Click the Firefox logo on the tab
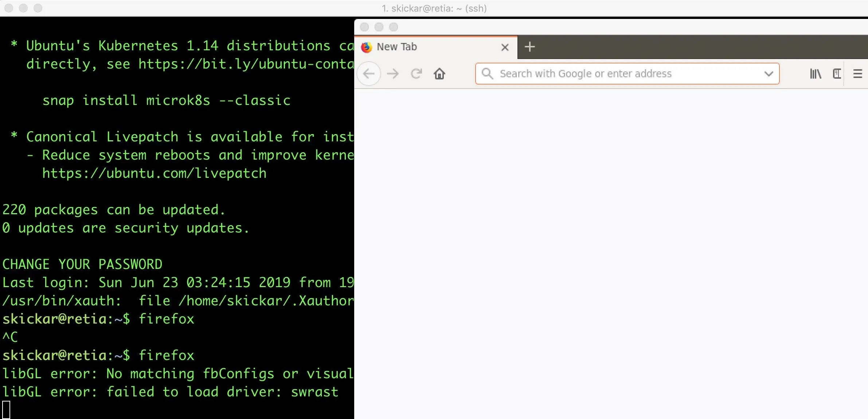This screenshot has width=868, height=419. (367, 47)
